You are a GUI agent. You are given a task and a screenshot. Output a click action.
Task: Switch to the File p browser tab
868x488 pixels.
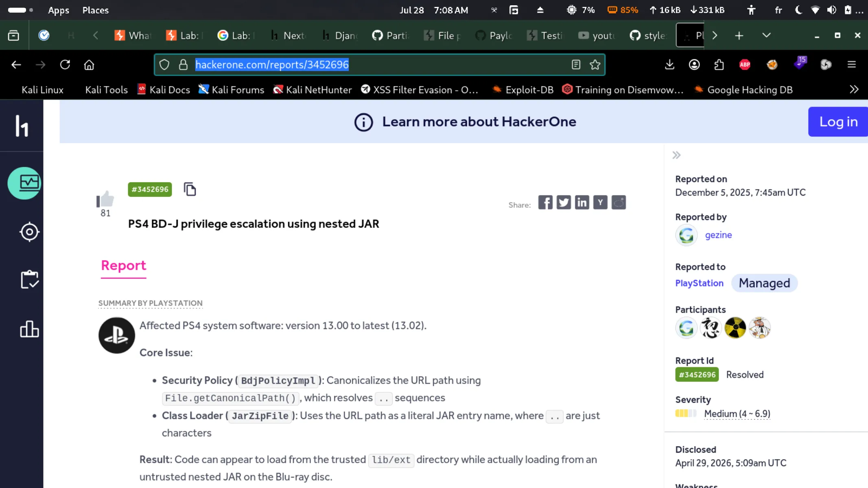442,36
